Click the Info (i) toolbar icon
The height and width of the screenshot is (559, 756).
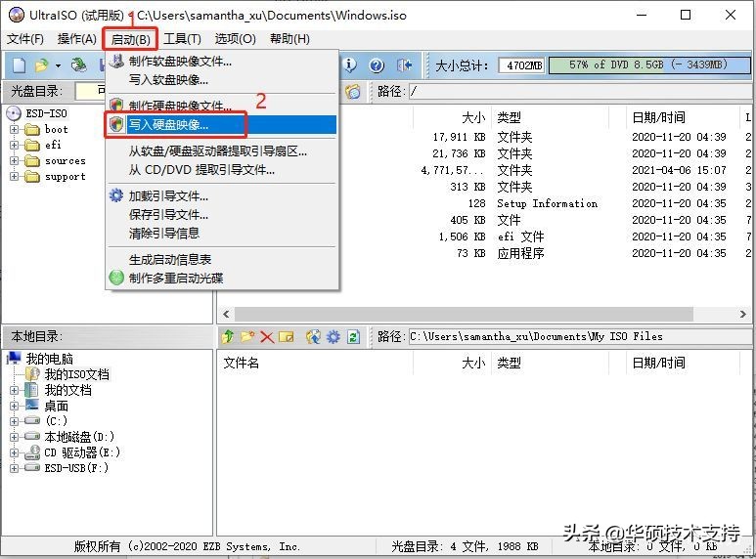pyautogui.click(x=349, y=65)
